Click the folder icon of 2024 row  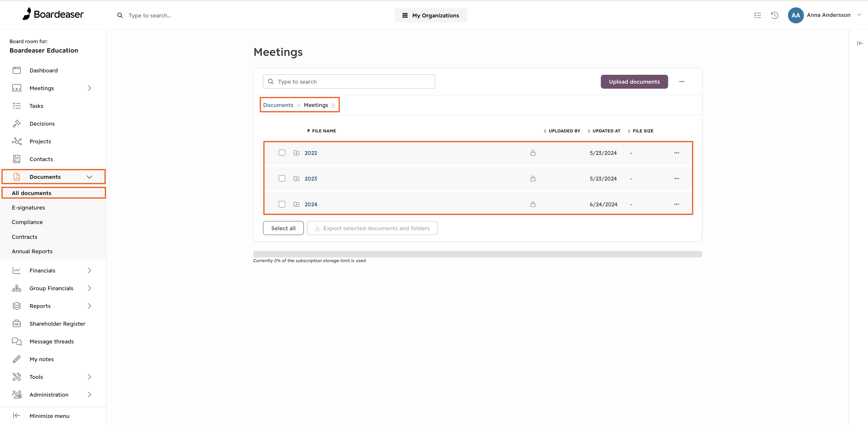pos(296,204)
